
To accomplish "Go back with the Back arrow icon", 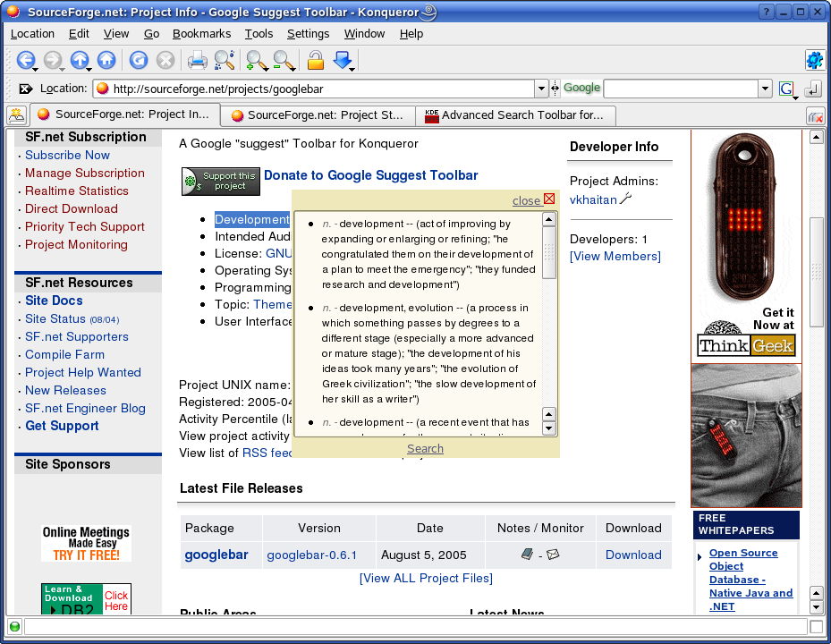I will coord(25,60).
